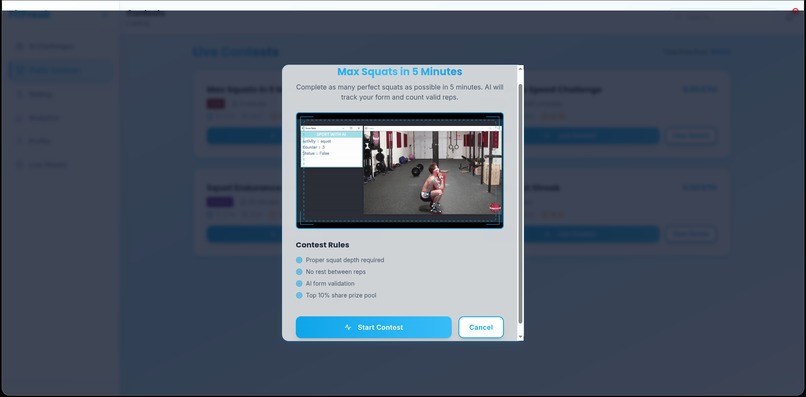
Task: Click "AI form validation" rule
Action: click(x=330, y=283)
